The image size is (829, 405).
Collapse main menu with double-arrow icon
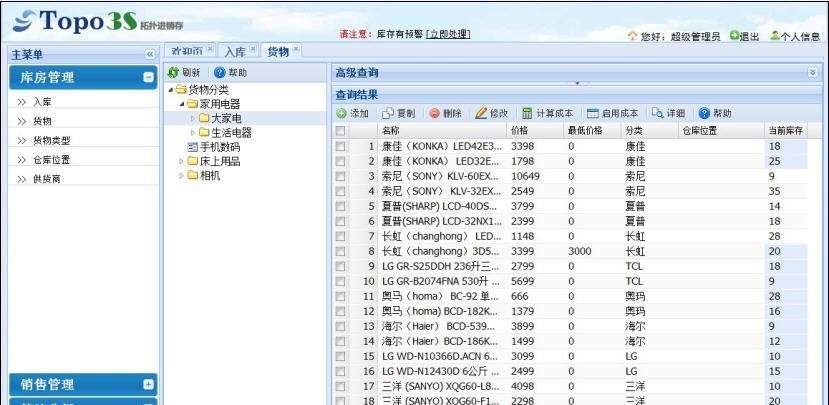(x=150, y=54)
